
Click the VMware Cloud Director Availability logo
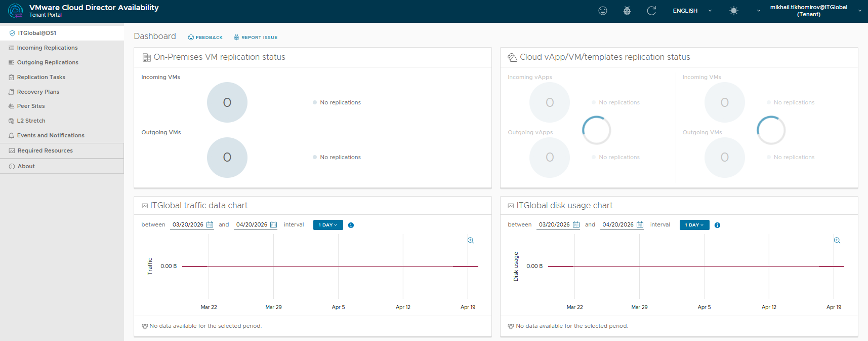(16, 11)
